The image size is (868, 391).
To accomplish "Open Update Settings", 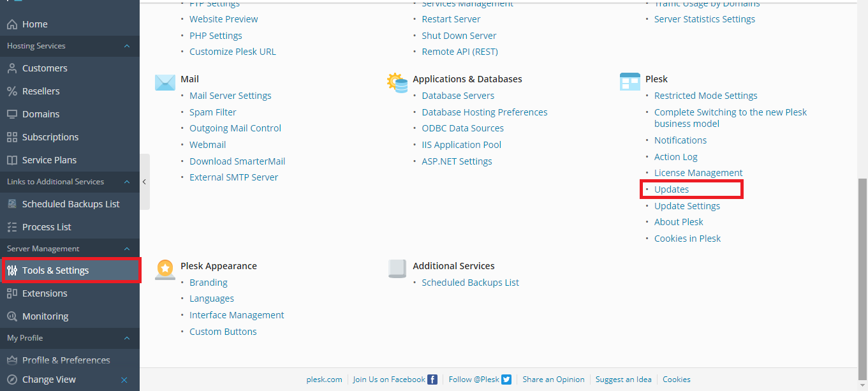I will point(687,206).
